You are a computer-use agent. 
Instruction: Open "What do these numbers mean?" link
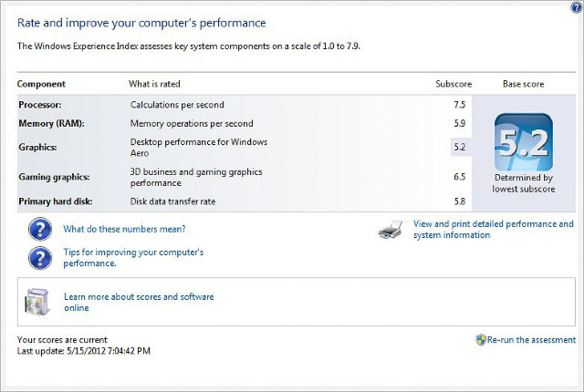click(124, 229)
